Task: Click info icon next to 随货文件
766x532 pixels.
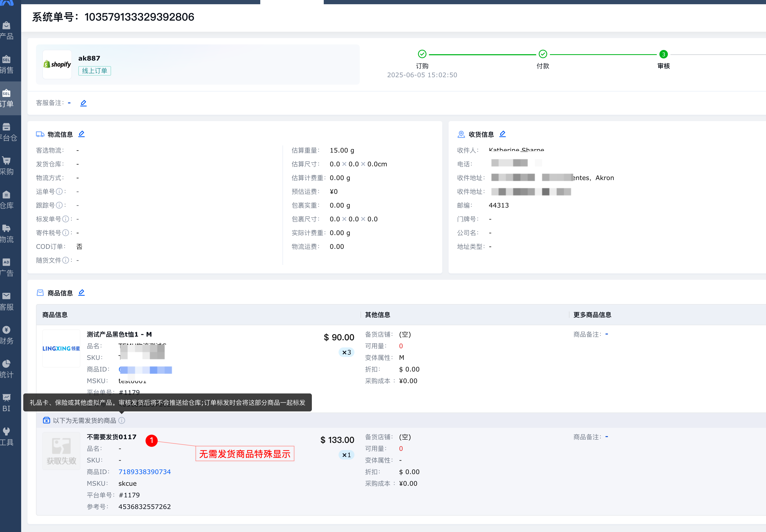Action: click(x=66, y=260)
